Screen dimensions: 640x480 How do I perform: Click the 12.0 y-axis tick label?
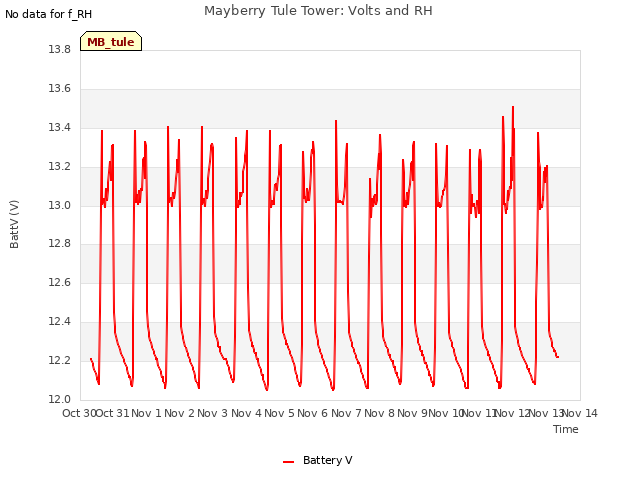click(60, 399)
